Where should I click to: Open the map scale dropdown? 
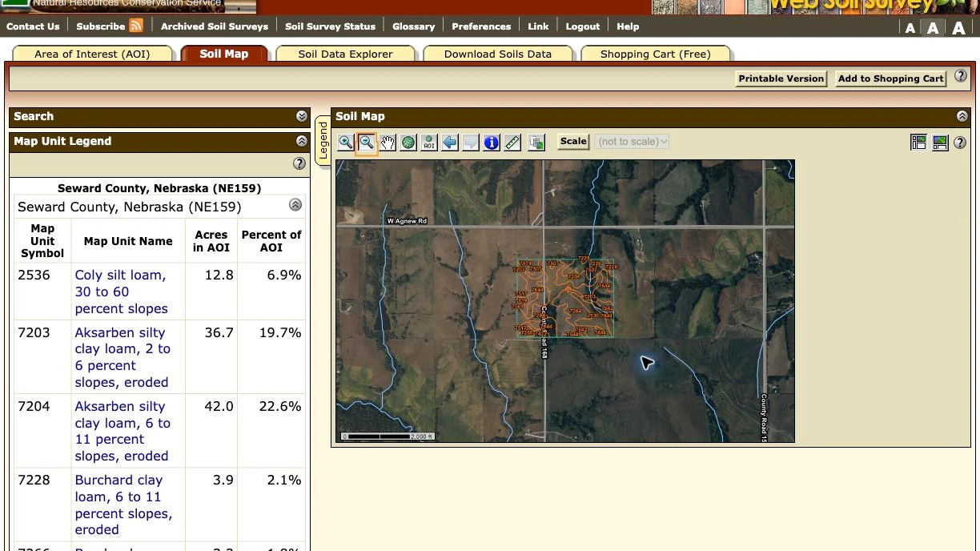coord(632,142)
